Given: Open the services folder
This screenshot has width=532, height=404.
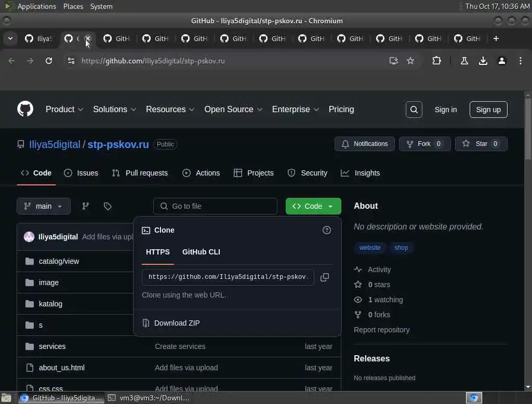Looking at the screenshot, I should click(x=52, y=346).
